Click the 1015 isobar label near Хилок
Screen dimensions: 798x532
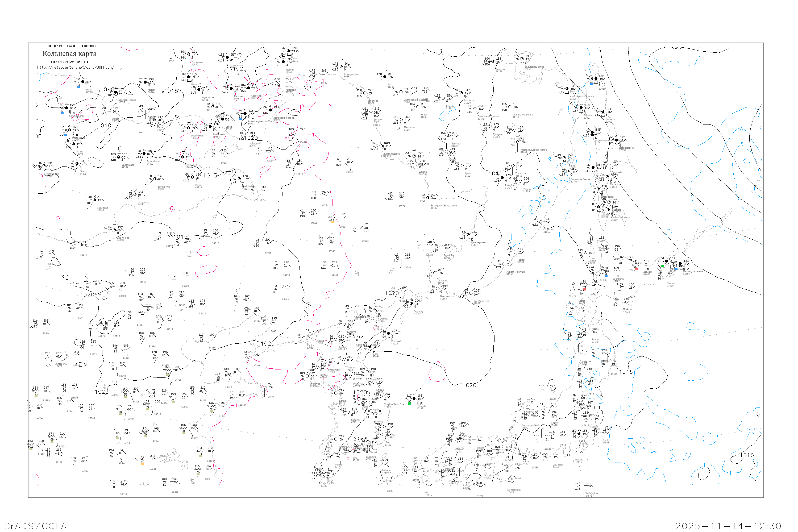coord(171,91)
